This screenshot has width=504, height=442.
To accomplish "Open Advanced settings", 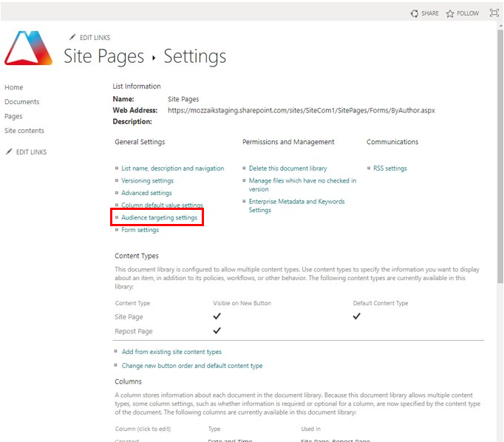I will point(146,193).
